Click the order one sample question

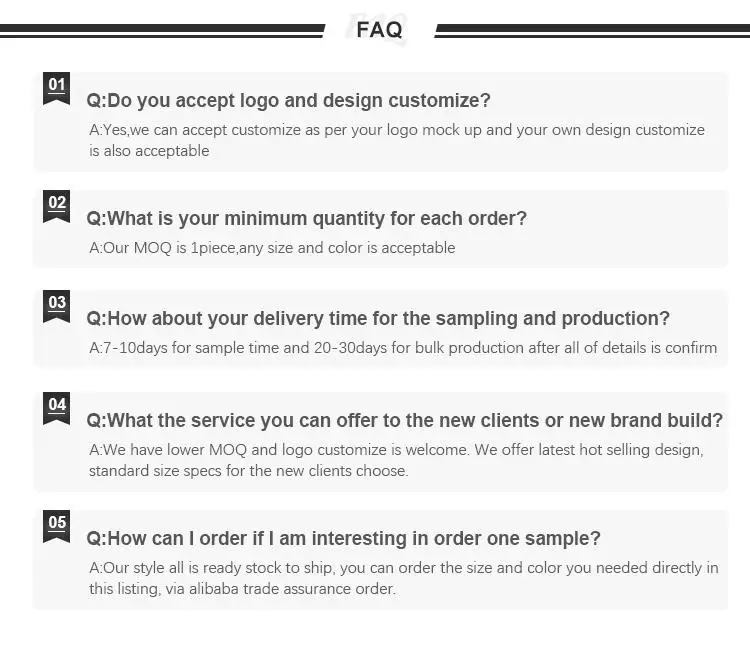344,539
